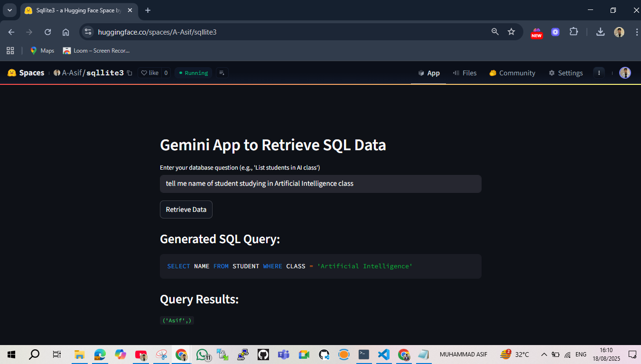
Task: Reload the page in Chrome
Action: point(47,32)
